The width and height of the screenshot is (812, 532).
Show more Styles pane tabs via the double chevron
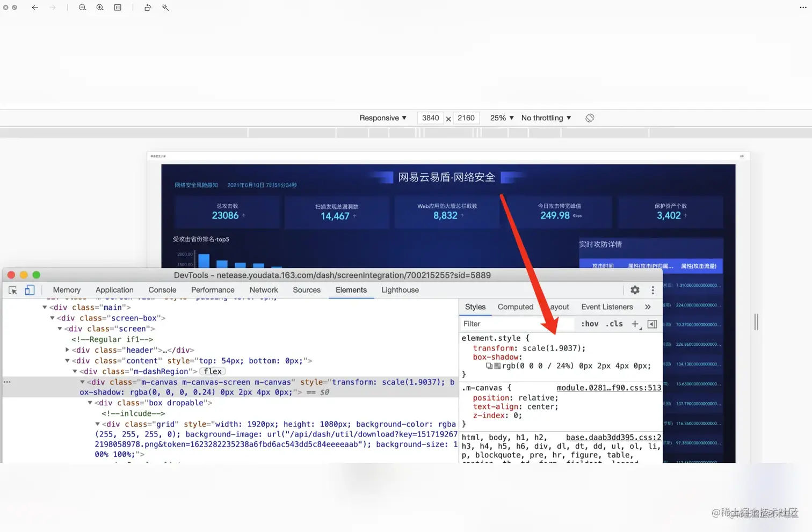(648, 307)
